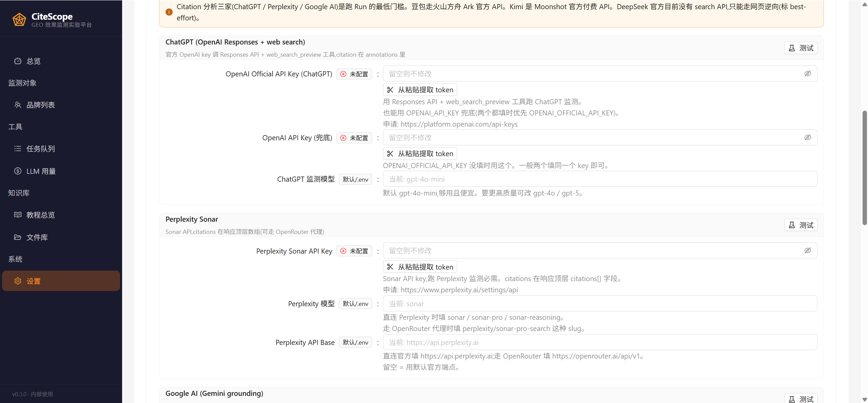
Task: Go to 文件库 in sidebar
Action: point(61,237)
